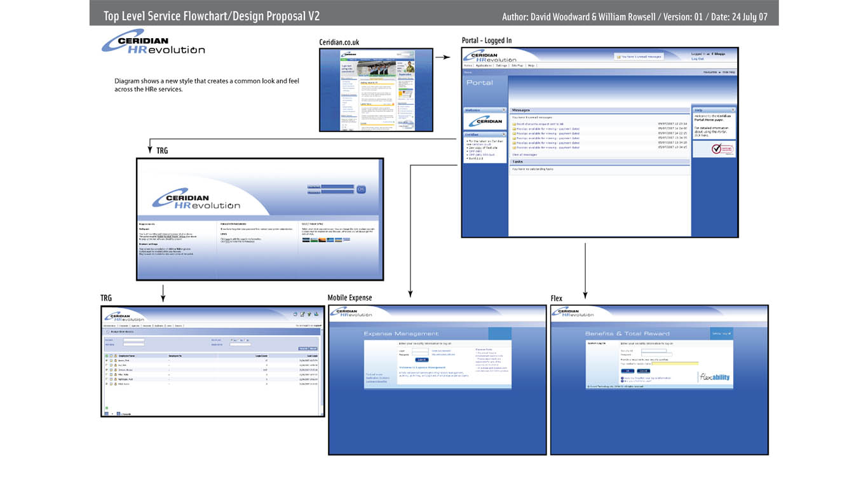868x488 pixels.
Task: Click Hide Help in the Portal breadcrumb bar
Action: [x=729, y=72]
